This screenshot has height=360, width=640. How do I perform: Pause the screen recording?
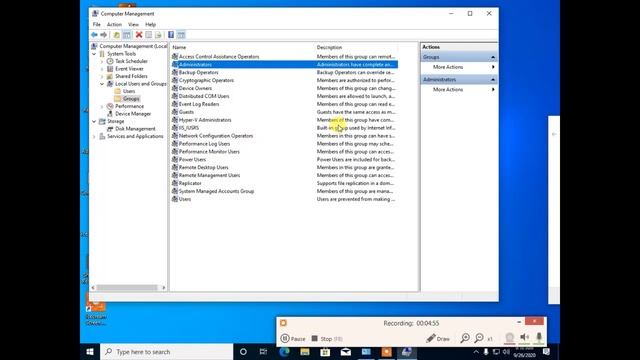click(x=293, y=338)
